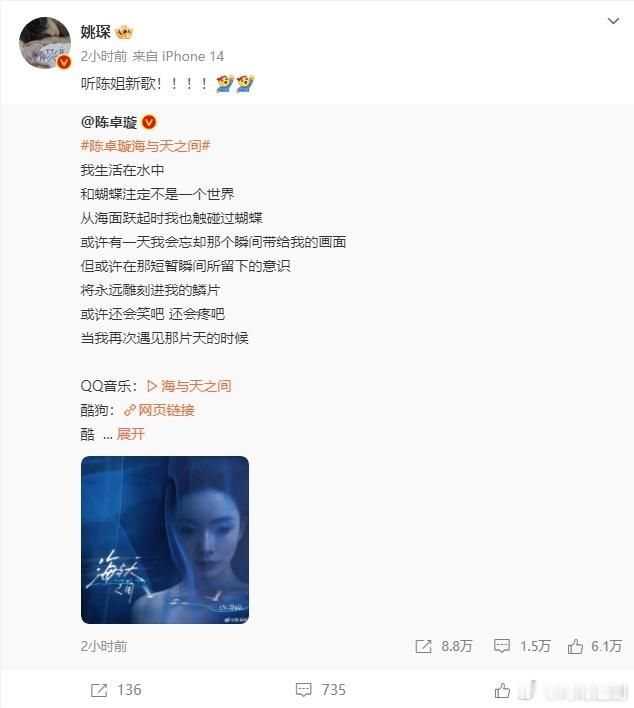634x708 pixels.
Task: Click the original post's 2小时前 timestamp
Action: point(104,646)
